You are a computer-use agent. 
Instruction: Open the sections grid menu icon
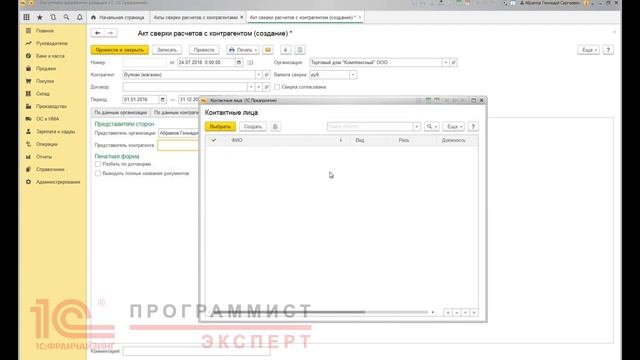[27, 17]
